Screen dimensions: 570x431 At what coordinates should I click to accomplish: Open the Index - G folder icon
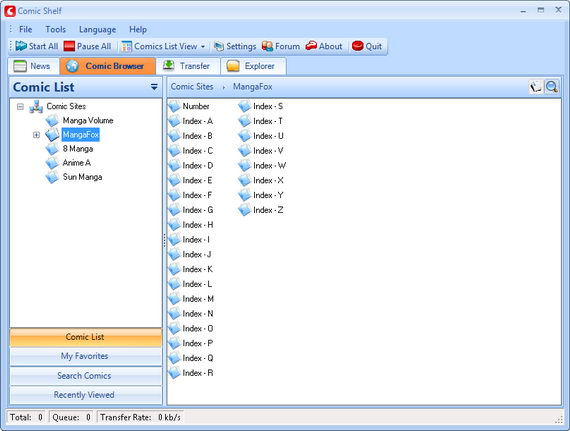tap(175, 210)
